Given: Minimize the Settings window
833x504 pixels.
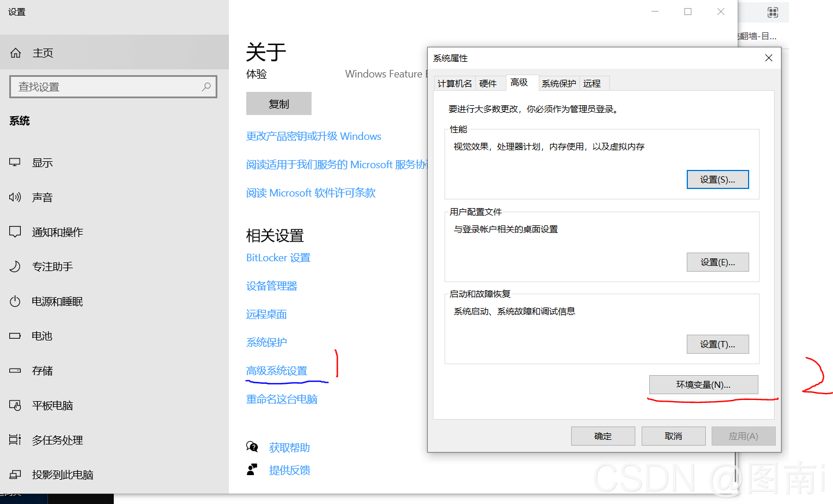Looking at the screenshot, I should tap(655, 12).
